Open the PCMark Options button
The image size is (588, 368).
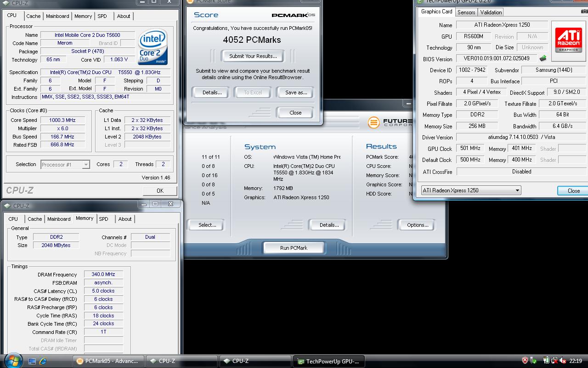418,225
